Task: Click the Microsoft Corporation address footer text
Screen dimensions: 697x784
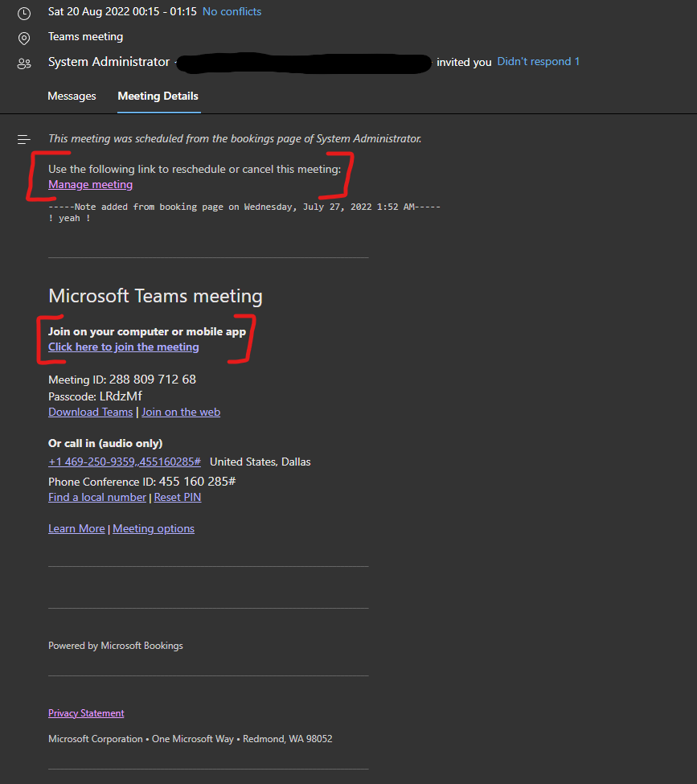Action: pyautogui.click(x=191, y=739)
